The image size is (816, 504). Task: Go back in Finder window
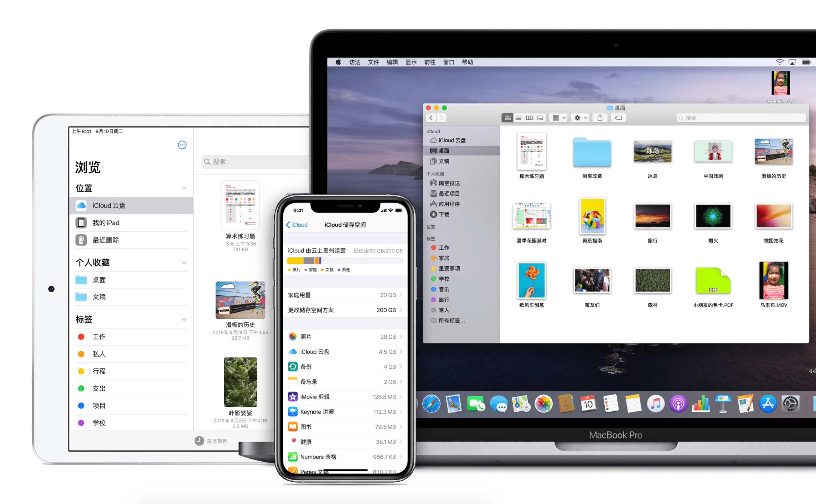[431, 118]
